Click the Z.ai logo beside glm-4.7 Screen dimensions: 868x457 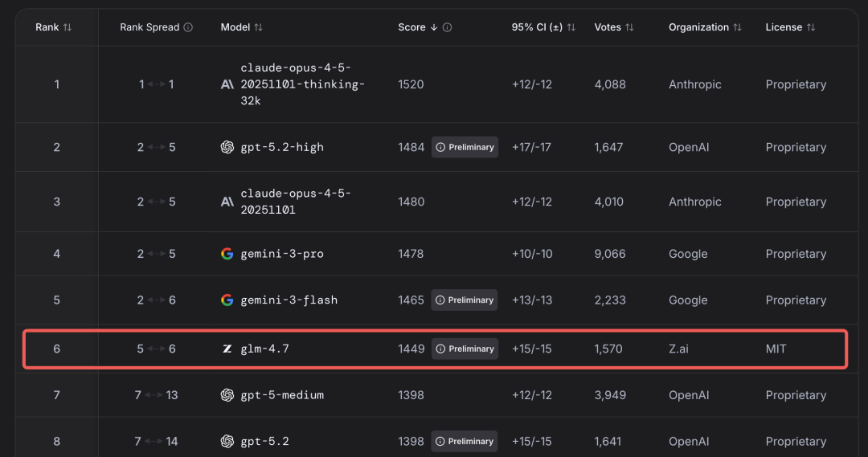[x=227, y=349]
